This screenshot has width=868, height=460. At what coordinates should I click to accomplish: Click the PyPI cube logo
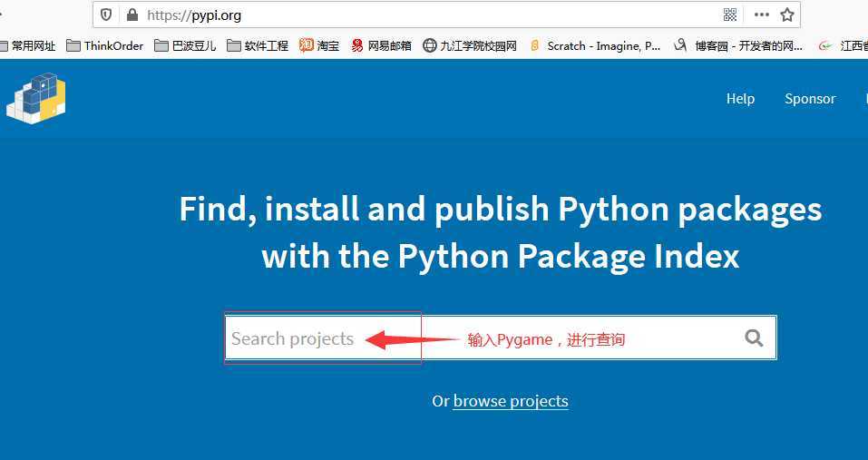(36, 98)
